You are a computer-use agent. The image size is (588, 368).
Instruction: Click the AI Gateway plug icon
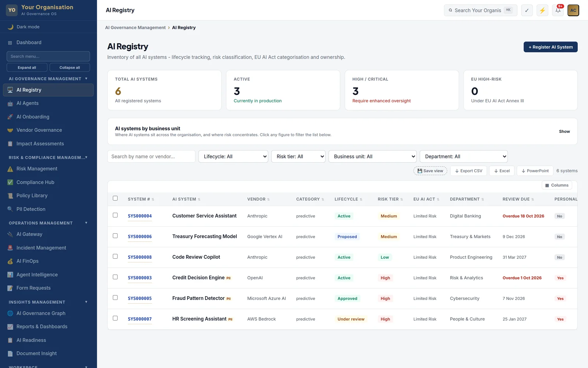pyautogui.click(x=10, y=234)
